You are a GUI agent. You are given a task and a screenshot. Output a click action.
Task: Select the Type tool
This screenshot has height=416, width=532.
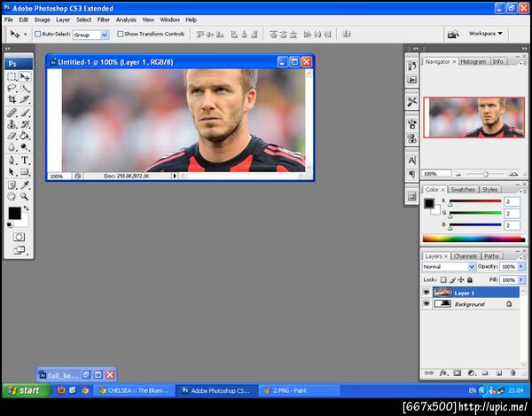(x=25, y=161)
